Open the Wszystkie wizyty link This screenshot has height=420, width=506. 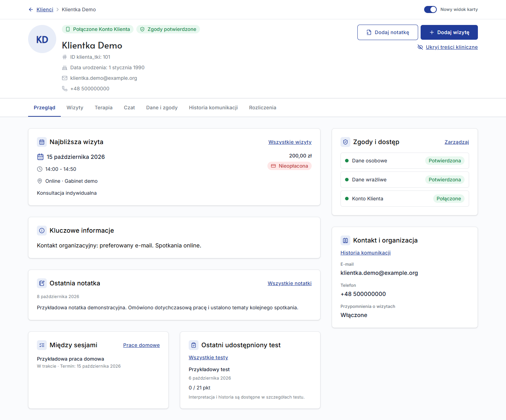coord(290,142)
